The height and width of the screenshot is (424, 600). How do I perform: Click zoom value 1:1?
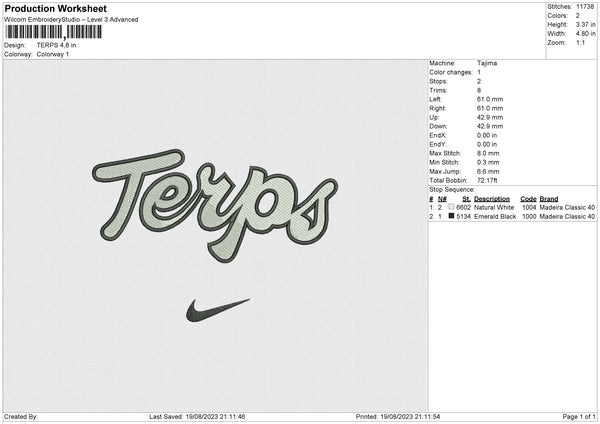tap(580, 42)
